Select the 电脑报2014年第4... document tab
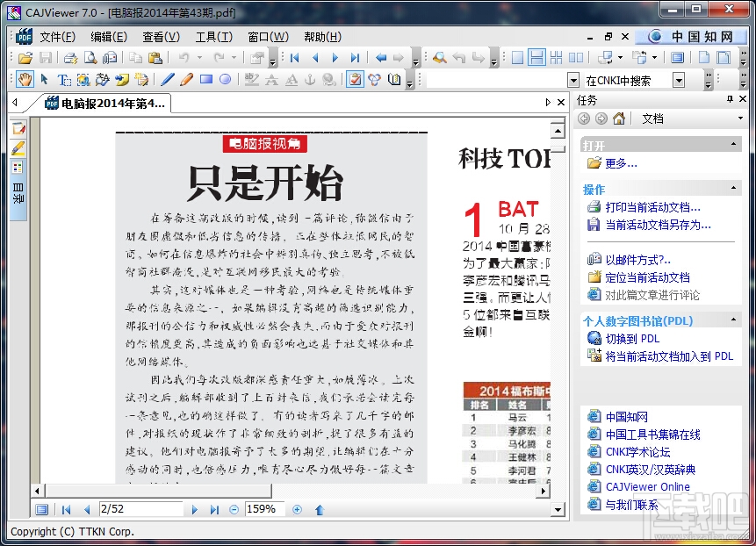Viewport: 756px width, 546px height. tap(105, 103)
